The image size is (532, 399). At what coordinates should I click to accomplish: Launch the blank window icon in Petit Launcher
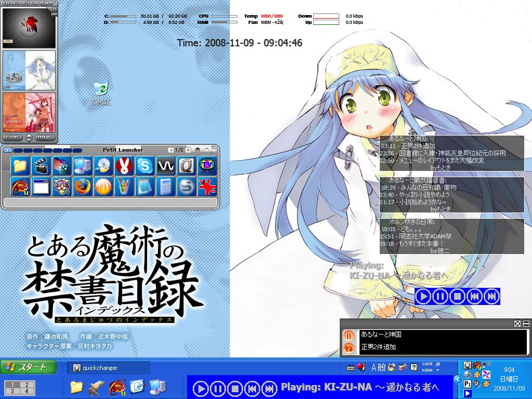41,187
